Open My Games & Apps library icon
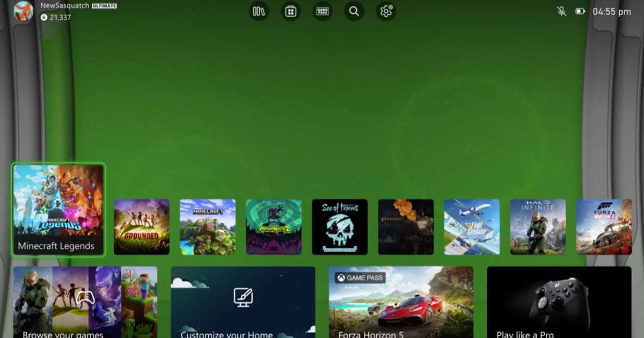 (259, 11)
